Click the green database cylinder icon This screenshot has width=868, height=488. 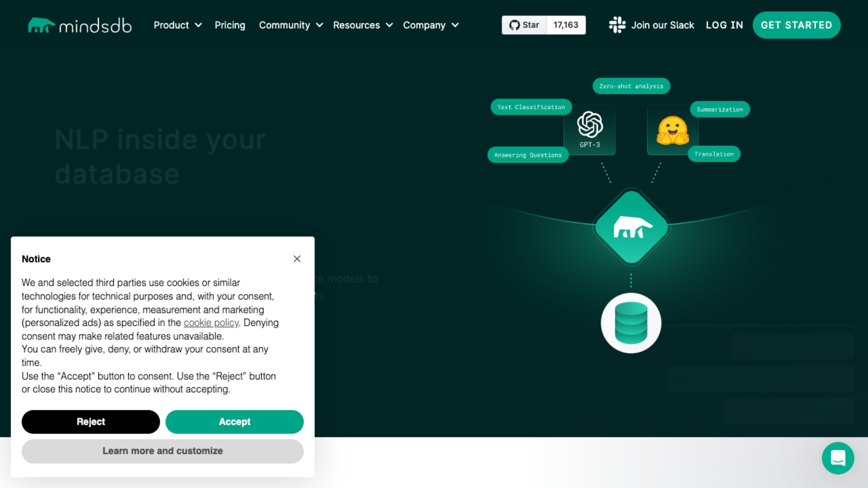pos(631,323)
